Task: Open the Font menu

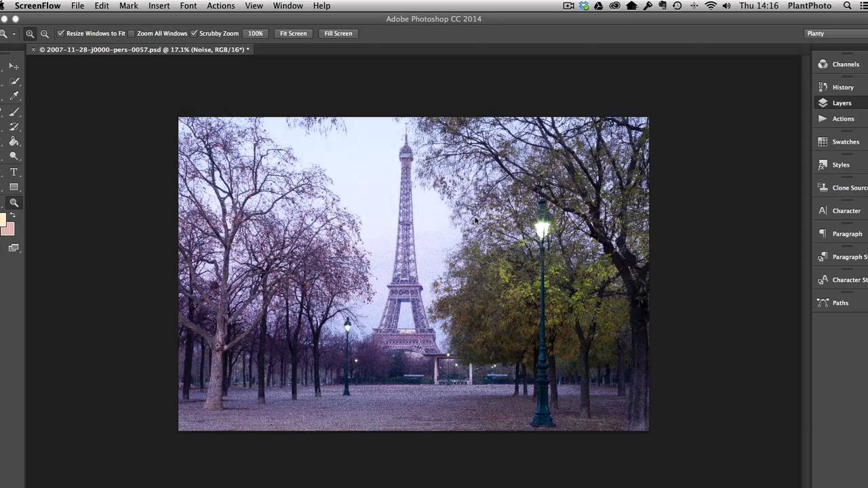Action: pos(189,5)
